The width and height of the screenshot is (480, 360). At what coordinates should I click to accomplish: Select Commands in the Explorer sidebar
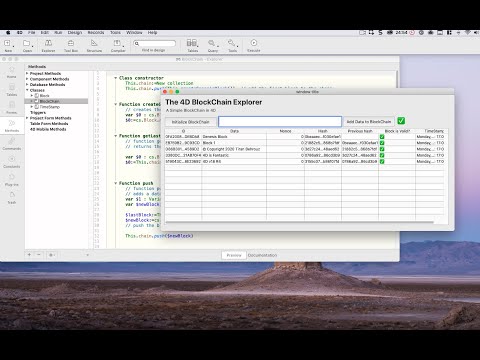tap(12, 144)
